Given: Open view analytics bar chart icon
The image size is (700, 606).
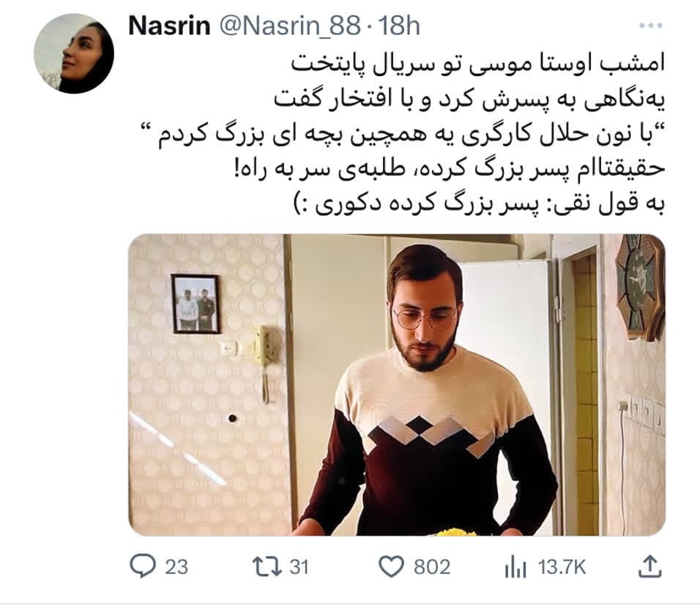Looking at the screenshot, I should click(x=515, y=567).
